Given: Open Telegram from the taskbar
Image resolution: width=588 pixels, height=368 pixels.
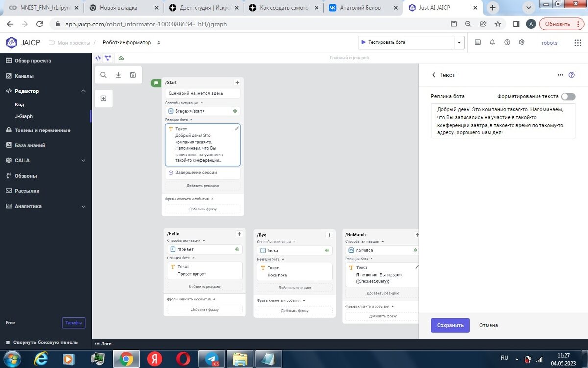Looking at the screenshot, I should [x=212, y=359].
